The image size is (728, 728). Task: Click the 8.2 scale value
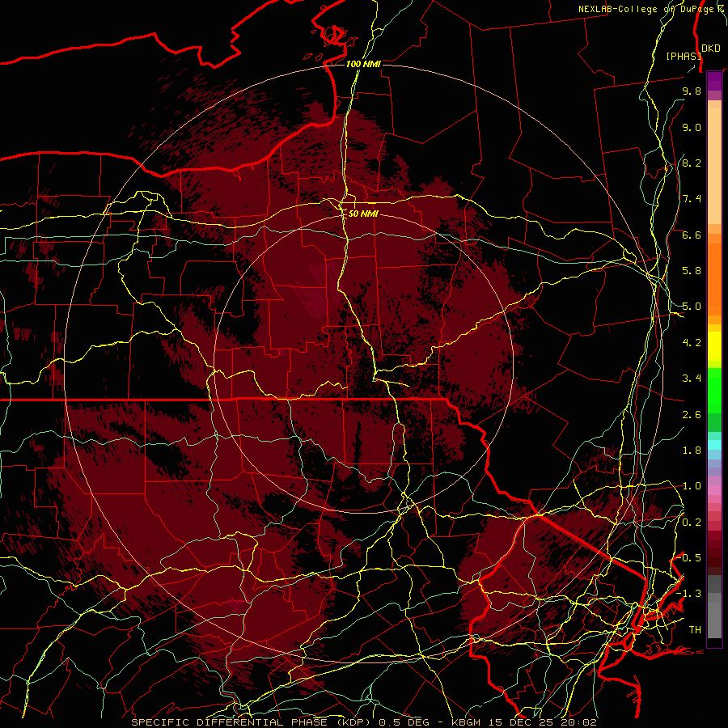[692, 163]
